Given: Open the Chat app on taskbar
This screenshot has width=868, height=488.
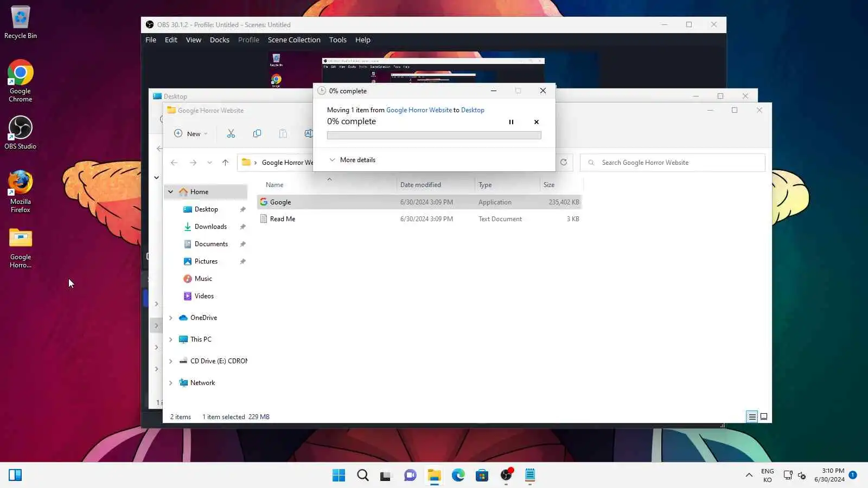Looking at the screenshot, I should click(410, 476).
